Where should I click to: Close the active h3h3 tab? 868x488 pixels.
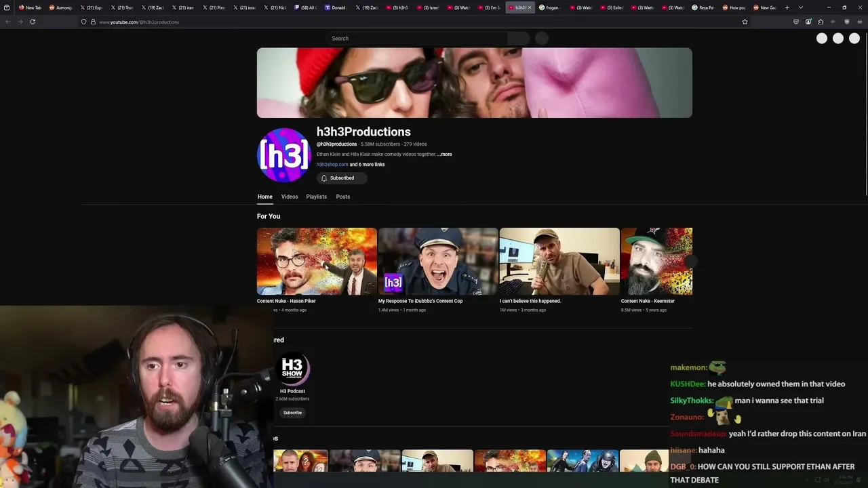(530, 7)
